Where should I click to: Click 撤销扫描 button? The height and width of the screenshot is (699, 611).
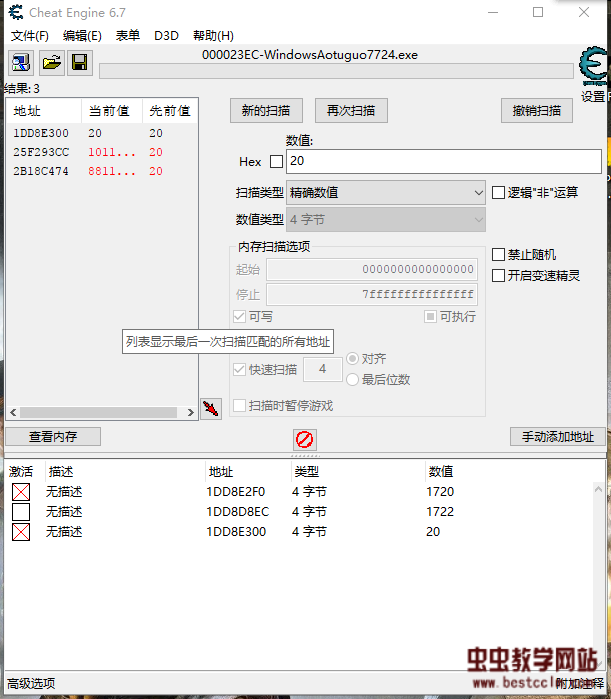[x=537, y=111]
